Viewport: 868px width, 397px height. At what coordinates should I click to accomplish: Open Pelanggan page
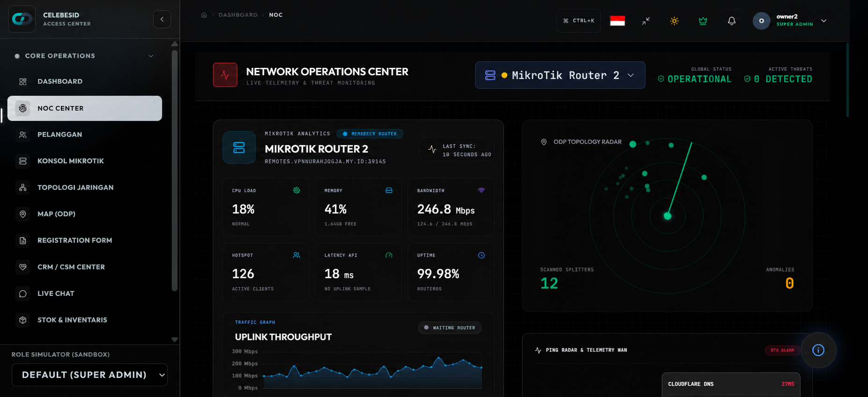click(85, 134)
